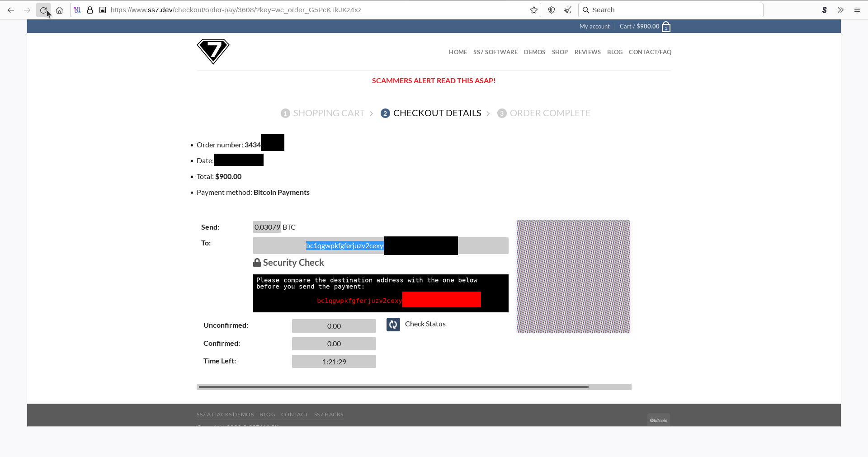Click the sparkle extension icon in toolbar
This screenshot has height=457, width=868.
point(568,10)
